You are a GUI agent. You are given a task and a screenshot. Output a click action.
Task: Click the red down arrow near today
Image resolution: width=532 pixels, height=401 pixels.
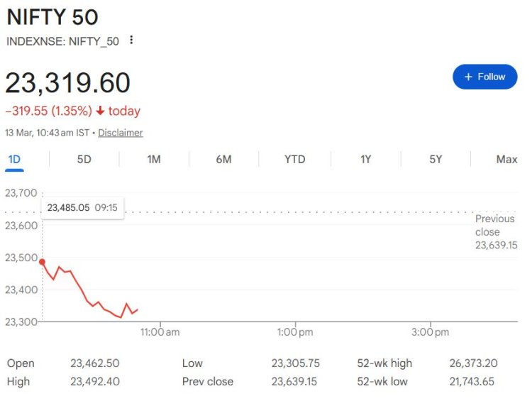coord(100,111)
